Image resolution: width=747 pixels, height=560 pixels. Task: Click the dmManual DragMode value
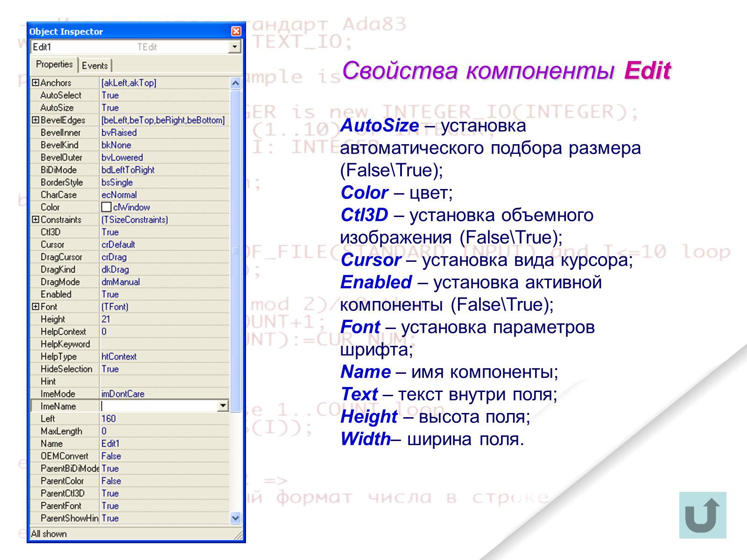click(x=120, y=282)
